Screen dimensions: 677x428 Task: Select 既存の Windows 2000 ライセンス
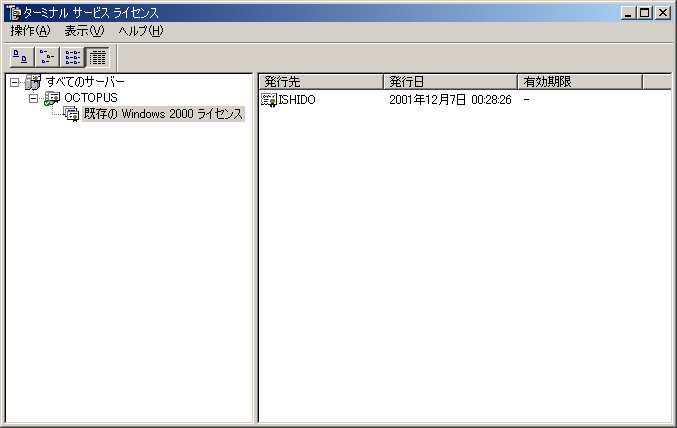pyautogui.click(x=163, y=114)
